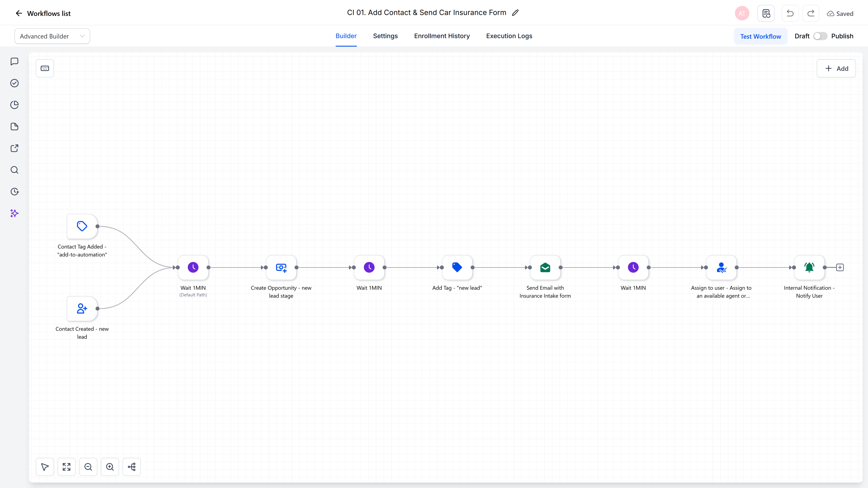Toggle the Draft/Publish switch
868x488 pixels.
[x=820, y=36]
